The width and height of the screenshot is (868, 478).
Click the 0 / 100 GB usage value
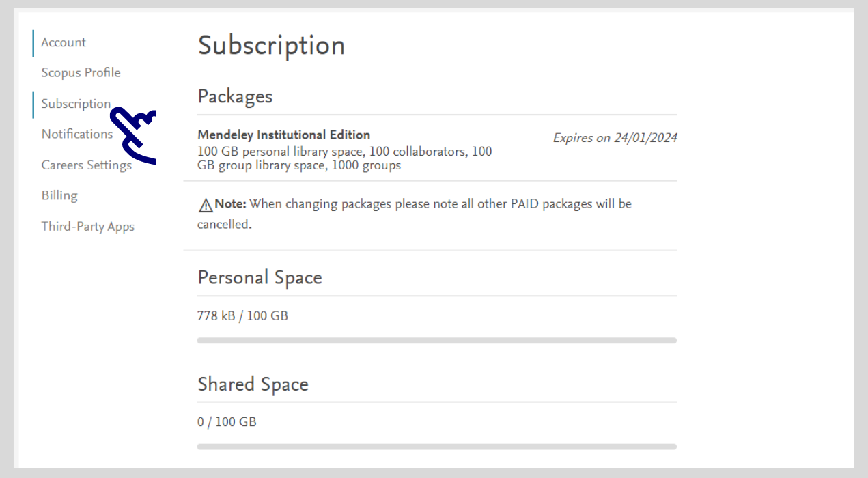click(227, 422)
